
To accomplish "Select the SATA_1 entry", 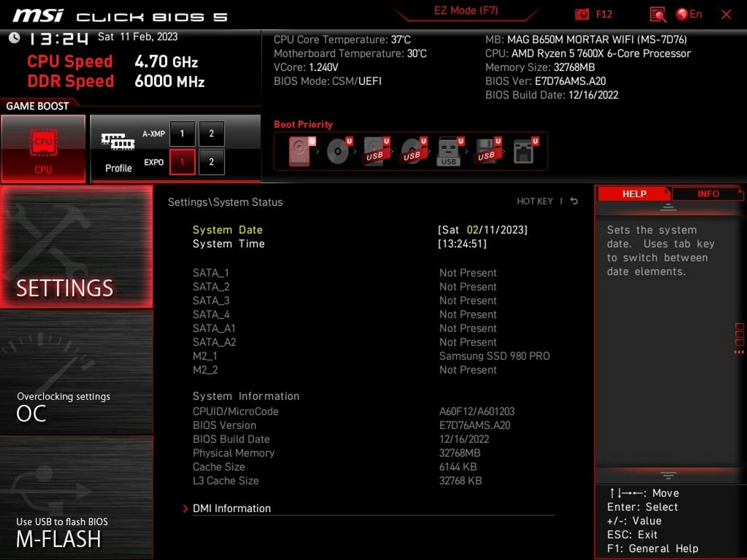I will pos(211,273).
